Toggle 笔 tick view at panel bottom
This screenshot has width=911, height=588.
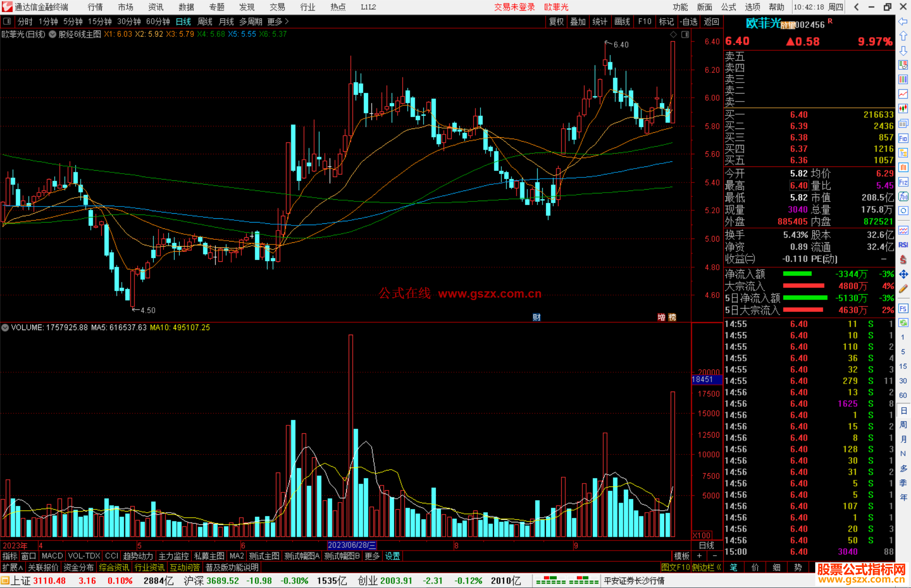tap(734, 567)
